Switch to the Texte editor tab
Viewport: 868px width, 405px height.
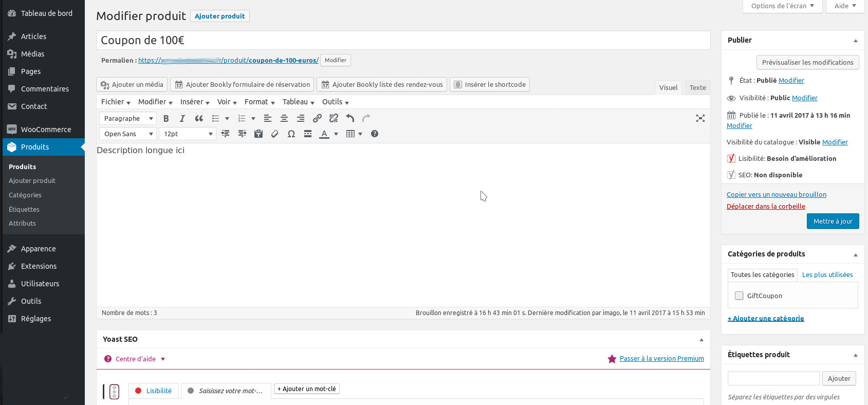click(697, 88)
